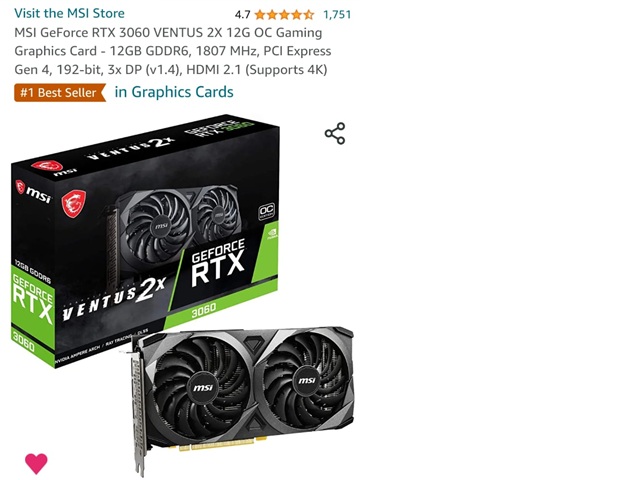The image size is (640, 480).
Task: Open the in Graphics Cards category link
Action: pos(174,92)
